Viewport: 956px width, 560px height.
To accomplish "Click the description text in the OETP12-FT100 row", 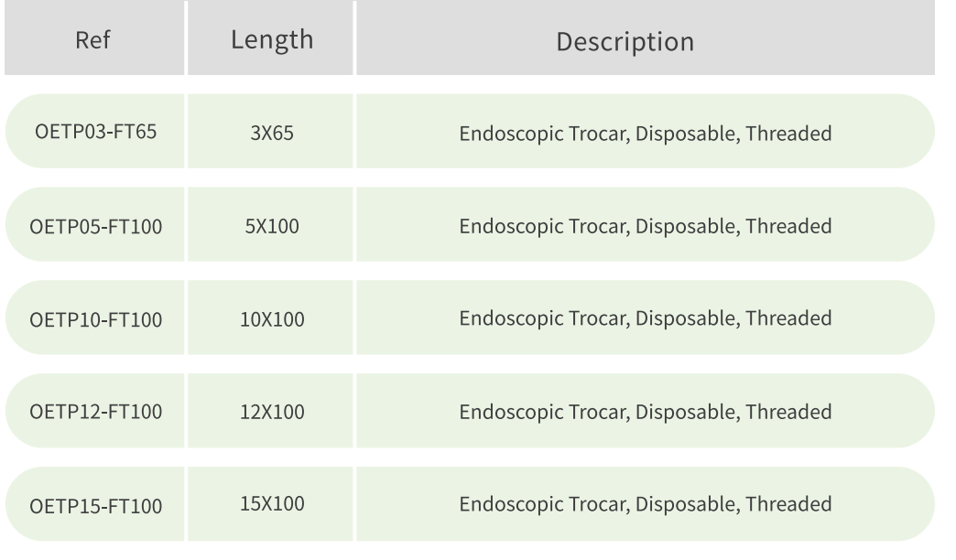I will pos(645,413).
